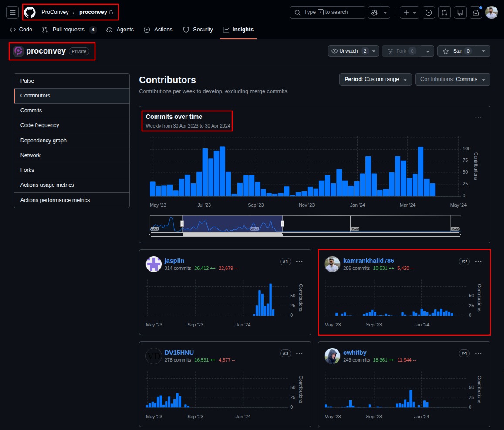Switch to the Code tab
Image resolution: width=504 pixels, height=430 pixels.
21,30
